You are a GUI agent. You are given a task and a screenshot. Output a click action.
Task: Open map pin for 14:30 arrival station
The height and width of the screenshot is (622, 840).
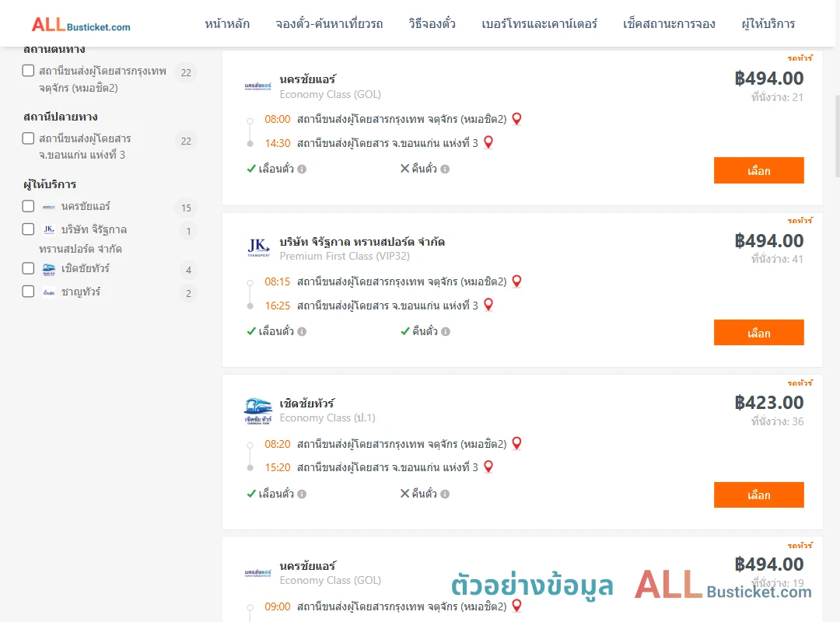tap(488, 142)
